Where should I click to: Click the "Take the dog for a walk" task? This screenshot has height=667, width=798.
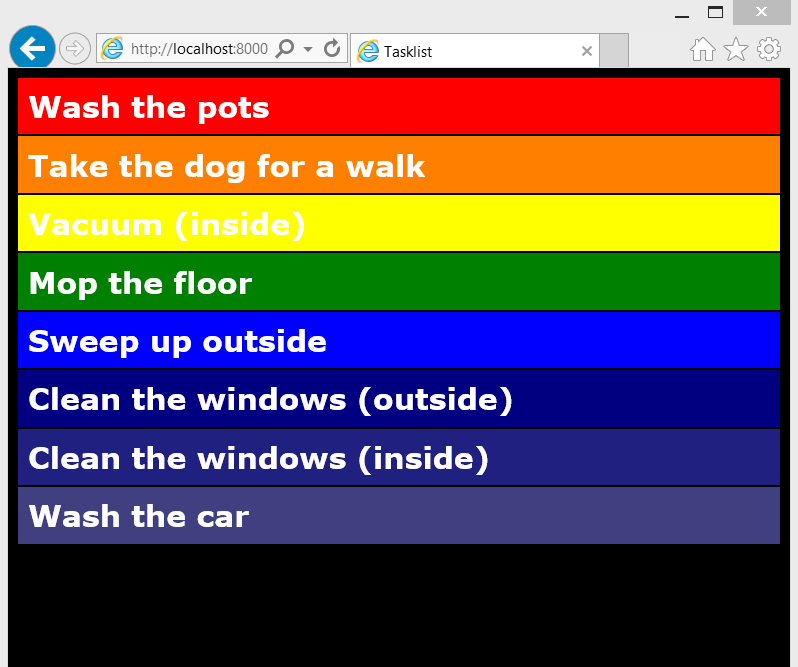pyautogui.click(x=398, y=165)
